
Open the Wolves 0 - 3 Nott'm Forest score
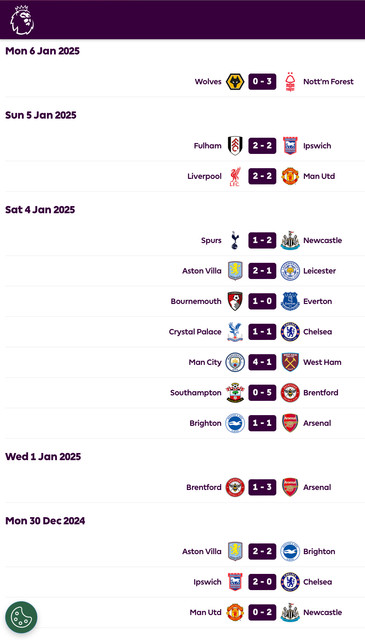coord(262,82)
